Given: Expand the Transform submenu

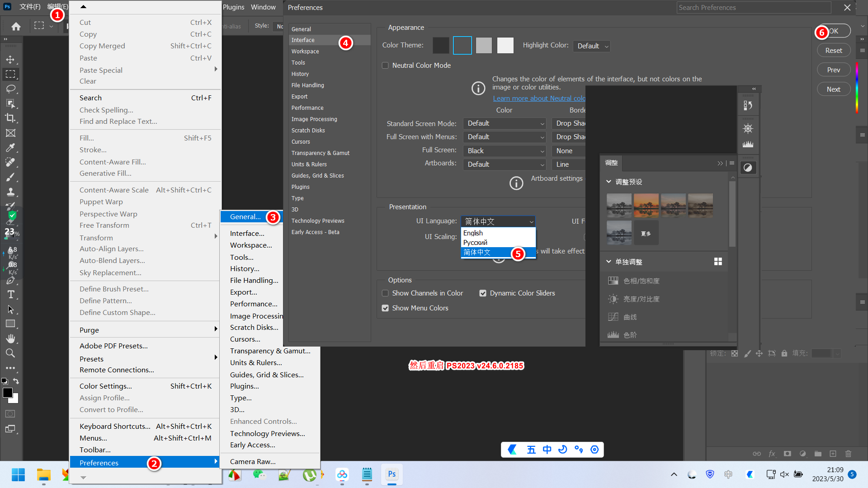Looking at the screenshot, I should tap(145, 238).
